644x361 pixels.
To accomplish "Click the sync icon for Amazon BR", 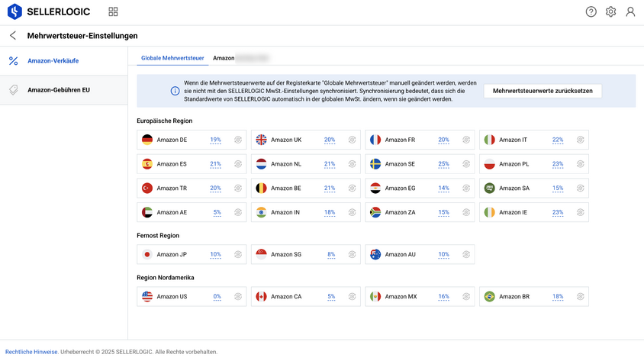I will tap(581, 297).
